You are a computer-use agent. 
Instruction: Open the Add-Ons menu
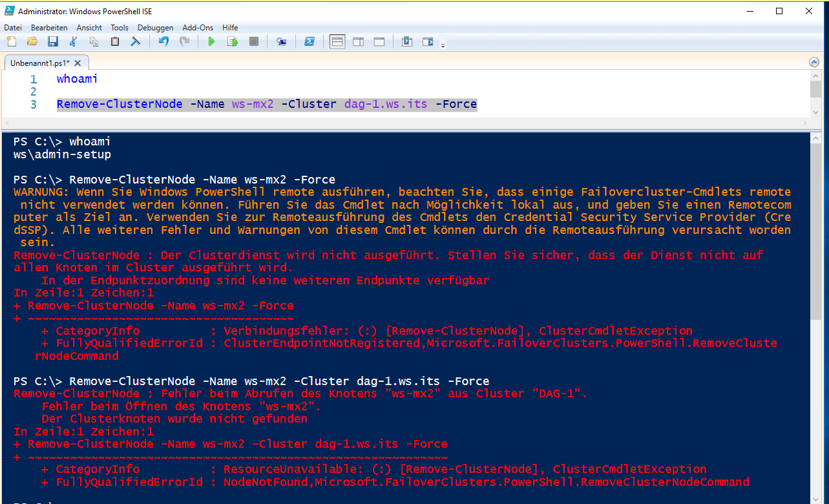pos(198,28)
